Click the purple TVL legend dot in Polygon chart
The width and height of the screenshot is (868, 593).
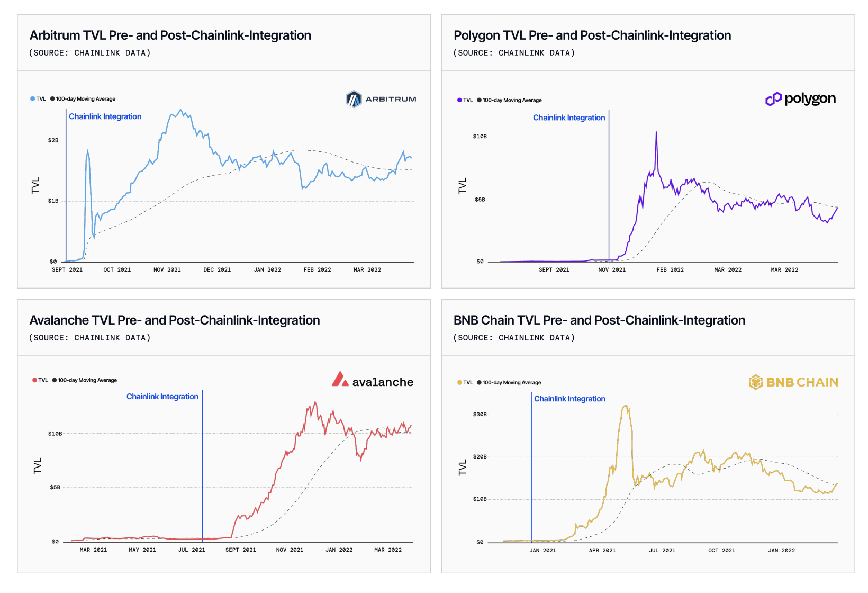pyautogui.click(x=459, y=100)
